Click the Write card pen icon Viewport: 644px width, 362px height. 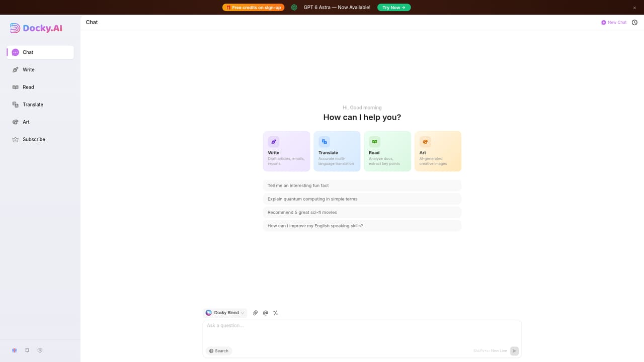(274, 142)
